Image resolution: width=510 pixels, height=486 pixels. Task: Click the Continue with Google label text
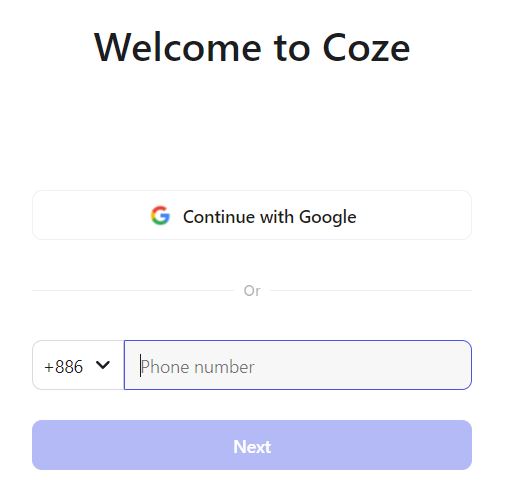[x=270, y=217]
